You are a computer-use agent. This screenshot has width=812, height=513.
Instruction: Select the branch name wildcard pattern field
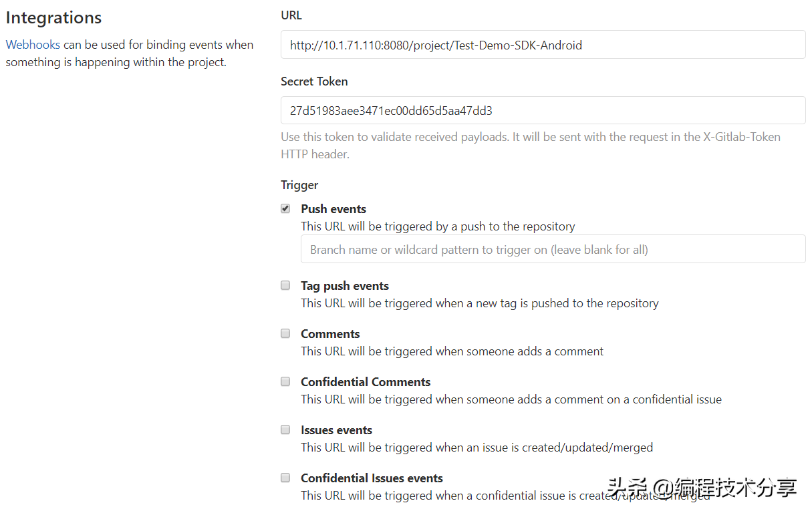(553, 249)
